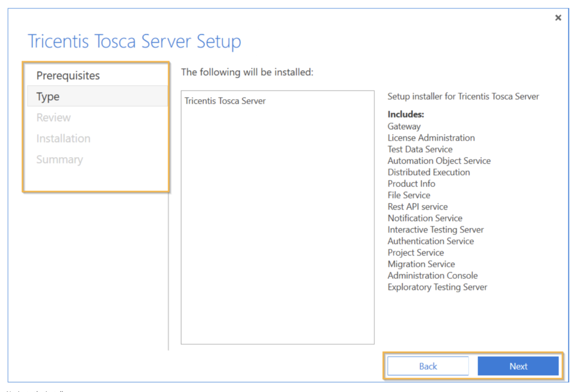Screen dimensions: 575x392
Task: Click Product Info entry
Action: click(412, 184)
